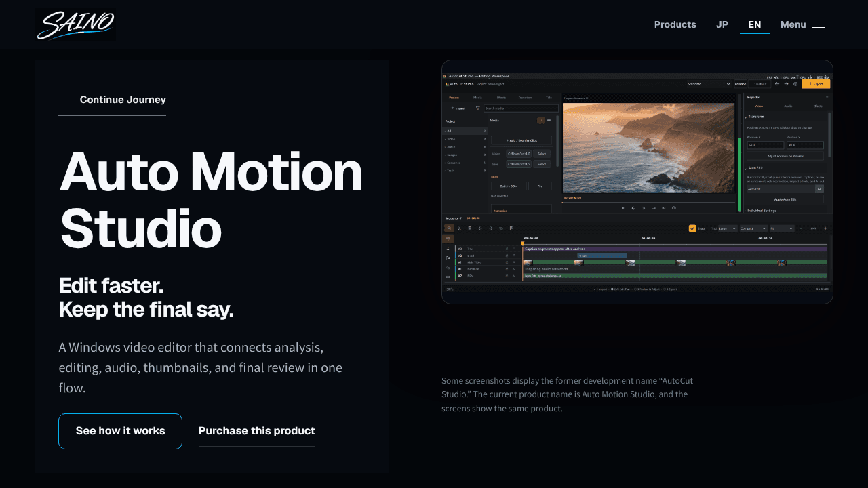Open the Title tab

(x=549, y=98)
